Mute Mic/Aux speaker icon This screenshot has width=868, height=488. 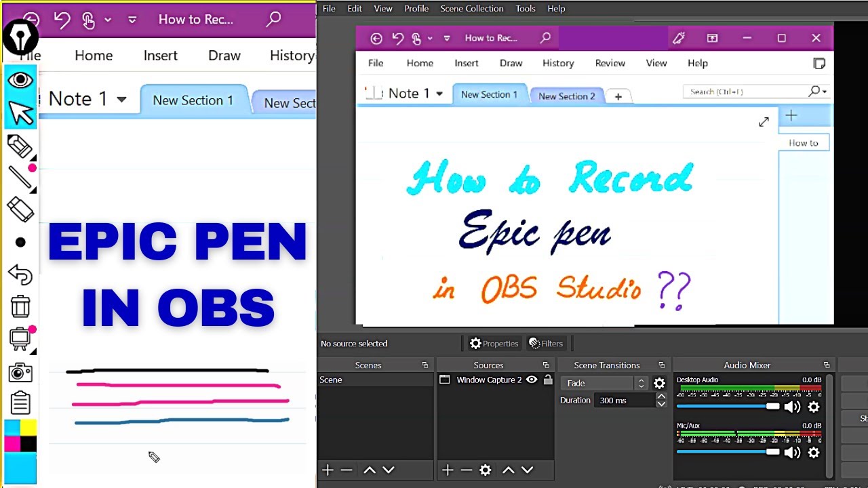click(791, 452)
